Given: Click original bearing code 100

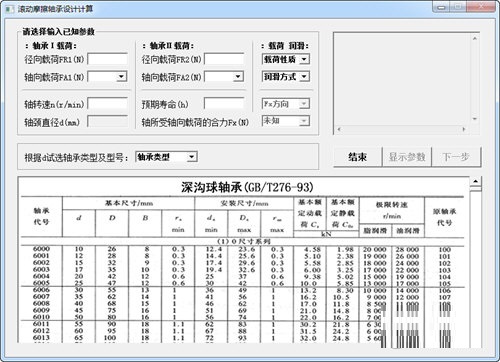Looking at the screenshot, I should pyautogui.click(x=445, y=250).
